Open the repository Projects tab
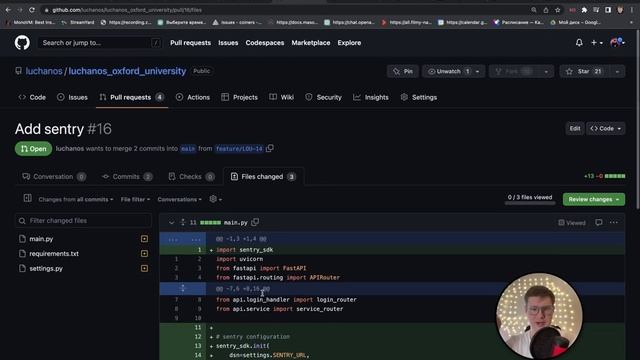The width and height of the screenshot is (640, 360). click(240, 97)
